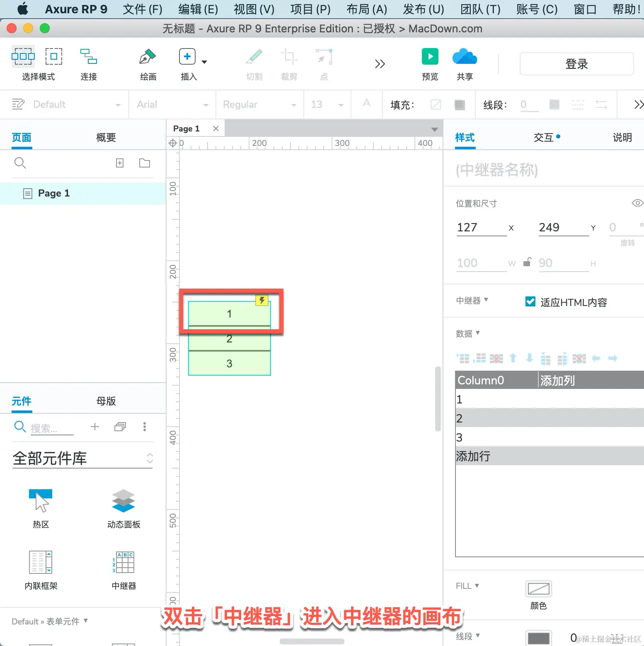Switch to the 页面 tab

pyautogui.click(x=22, y=138)
